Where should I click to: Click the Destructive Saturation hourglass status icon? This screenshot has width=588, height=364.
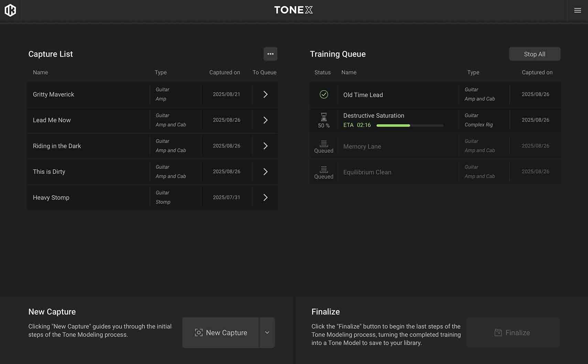coord(324,117)
